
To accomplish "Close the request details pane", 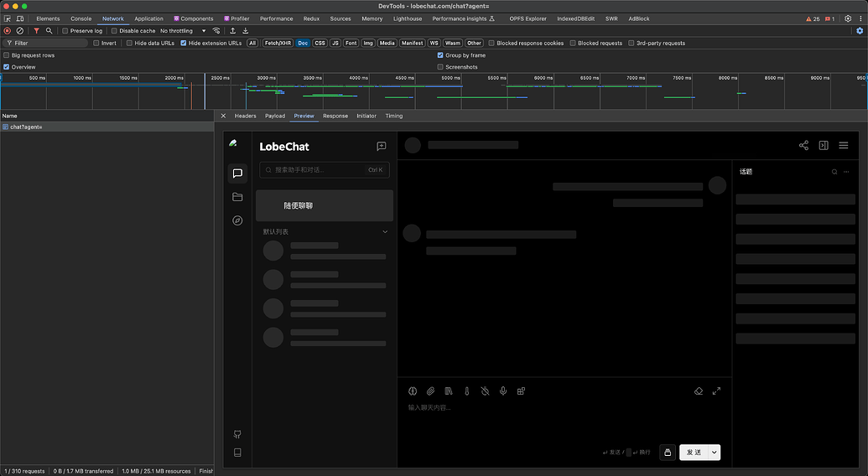I will [223, 116].
